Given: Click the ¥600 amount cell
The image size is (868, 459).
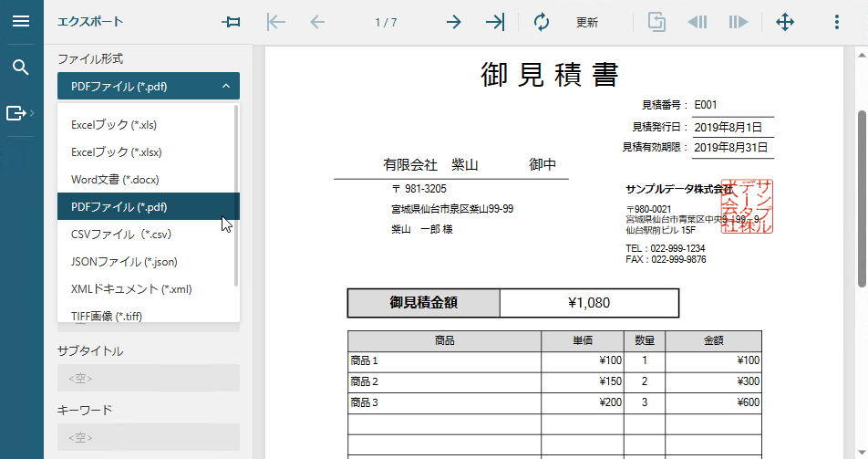Looking at the screenshot, I should pyautogui.click(x=713, y=402).
